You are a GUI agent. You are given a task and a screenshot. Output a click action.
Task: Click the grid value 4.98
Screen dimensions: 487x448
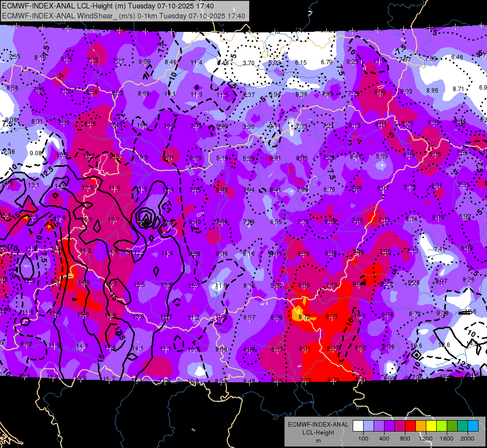point(249,349)
